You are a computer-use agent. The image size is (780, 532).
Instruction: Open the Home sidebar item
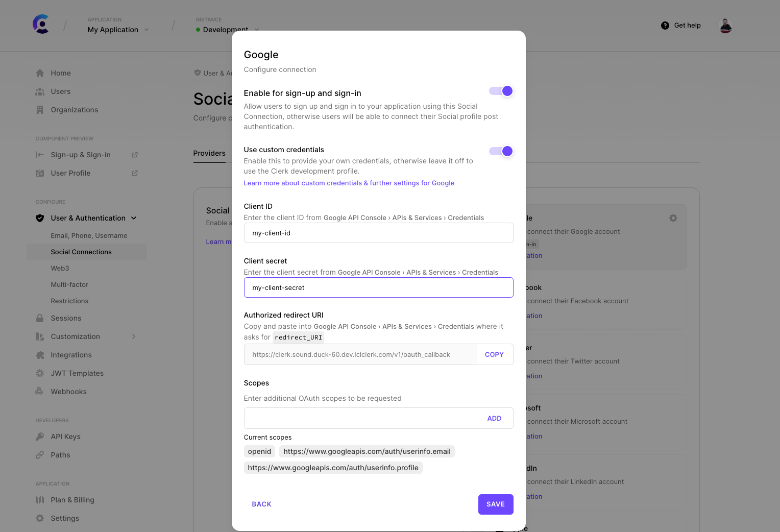pyautogui.click(x=60, y=73)
